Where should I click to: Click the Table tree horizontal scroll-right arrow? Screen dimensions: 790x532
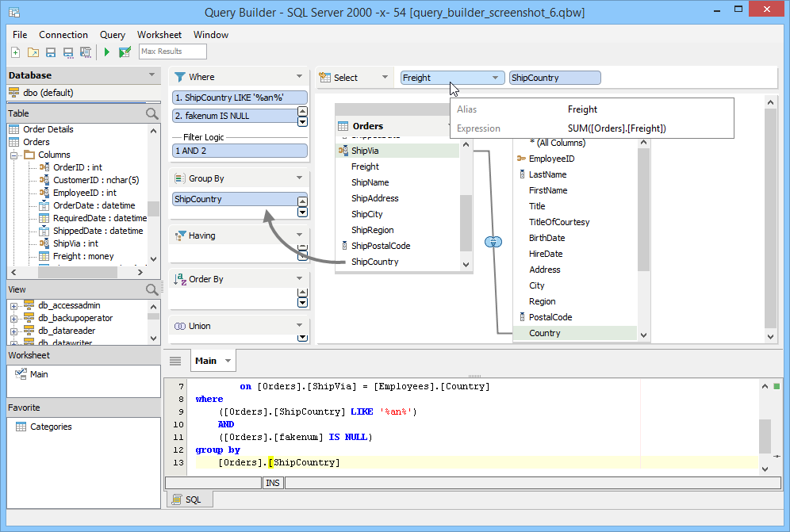point(140,272)
